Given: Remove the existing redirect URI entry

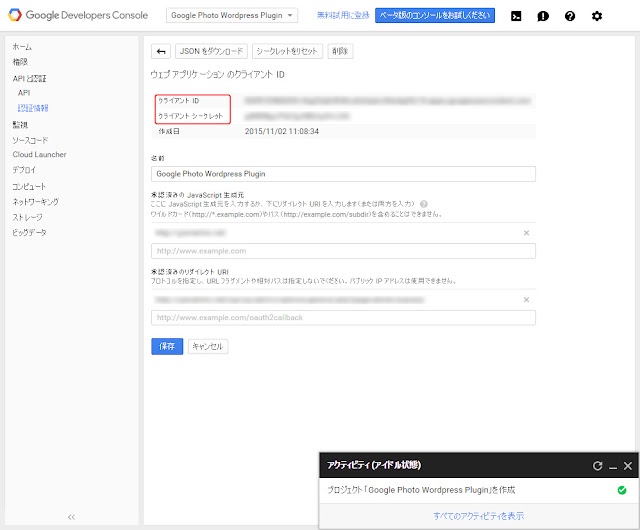Looking at the screenshot, I should click(x=526, y=300).
